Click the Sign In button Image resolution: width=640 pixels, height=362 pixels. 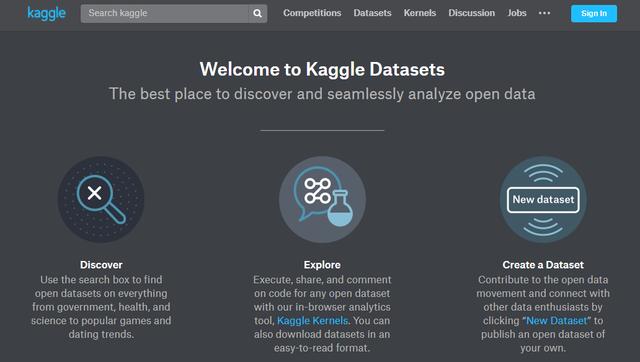594,13
